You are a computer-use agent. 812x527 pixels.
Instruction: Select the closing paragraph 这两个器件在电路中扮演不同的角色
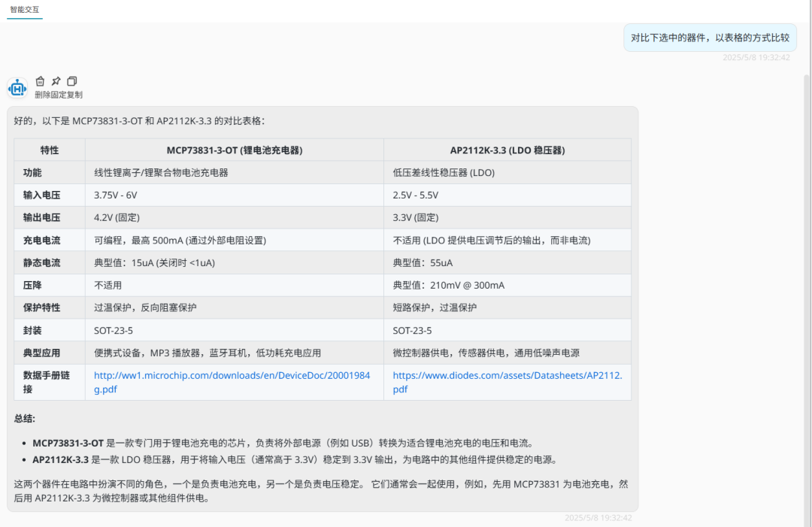(321, 491)
